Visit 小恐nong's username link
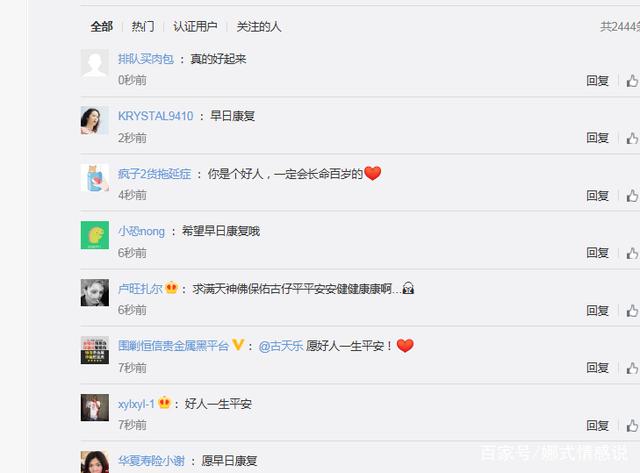Viewport: 640px width, 473px height. pos(141,231)
